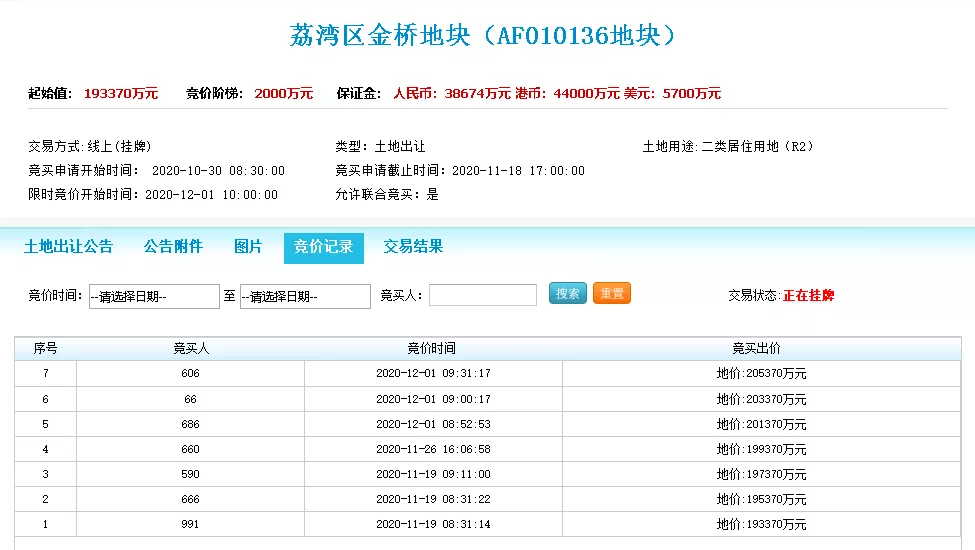Open the end date picker field
The height and width of the screenshot is (550, 975).
click(x=305, y=296)
